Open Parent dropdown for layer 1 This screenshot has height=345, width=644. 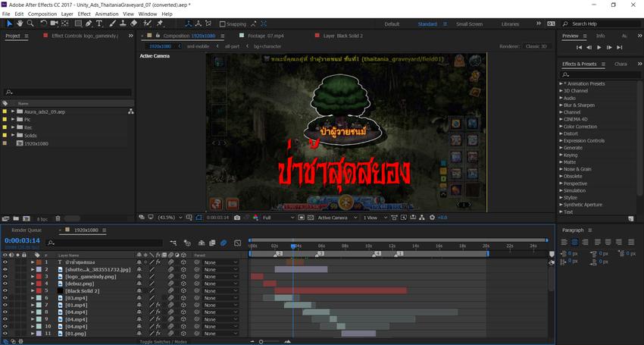pyautogui.click(x=220, y=262)
